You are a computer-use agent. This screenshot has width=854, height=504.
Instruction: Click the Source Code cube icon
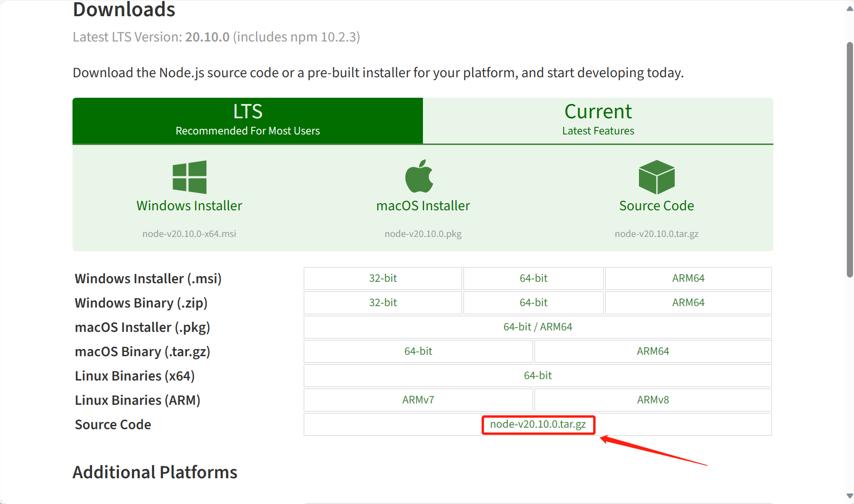click(x=657, y=177)
